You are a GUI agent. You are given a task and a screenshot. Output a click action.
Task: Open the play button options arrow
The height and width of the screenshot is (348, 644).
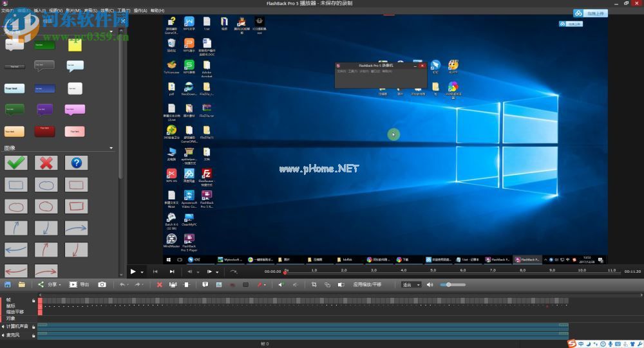[x=142, y=272]
